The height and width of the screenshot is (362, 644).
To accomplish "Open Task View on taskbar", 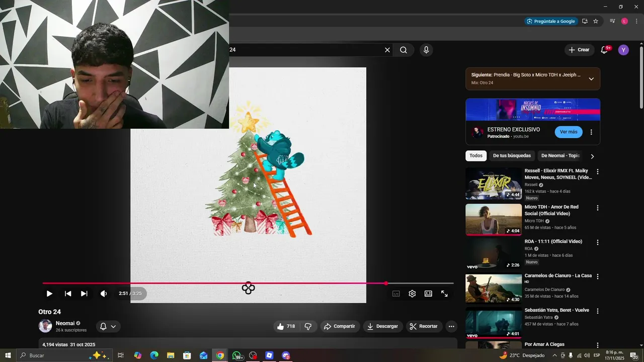I will (121, 355).
